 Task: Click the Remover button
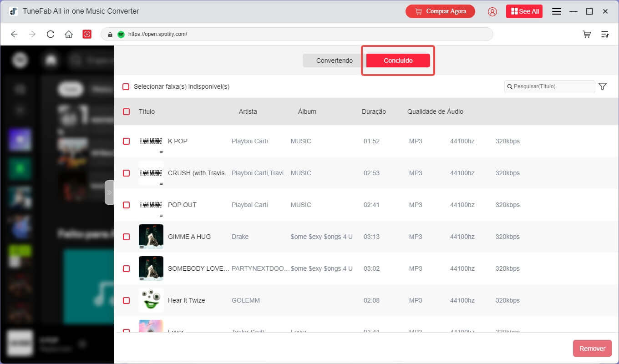tap(592, 349)
